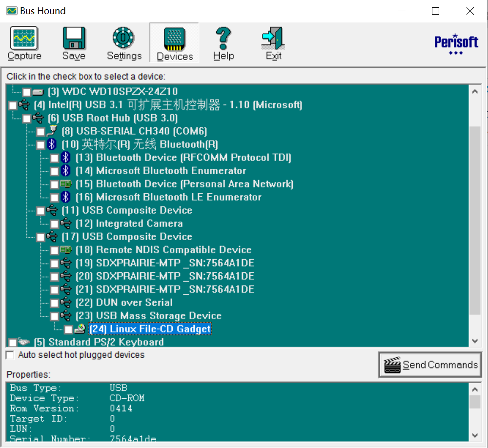
Task: Enable Auto select hot plugged devices
Action: point(10,355)
